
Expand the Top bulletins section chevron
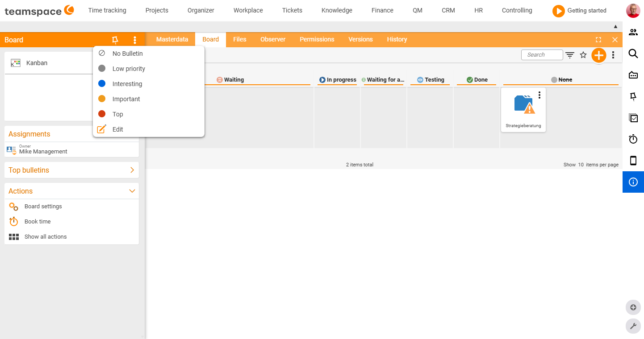point(132,170)
